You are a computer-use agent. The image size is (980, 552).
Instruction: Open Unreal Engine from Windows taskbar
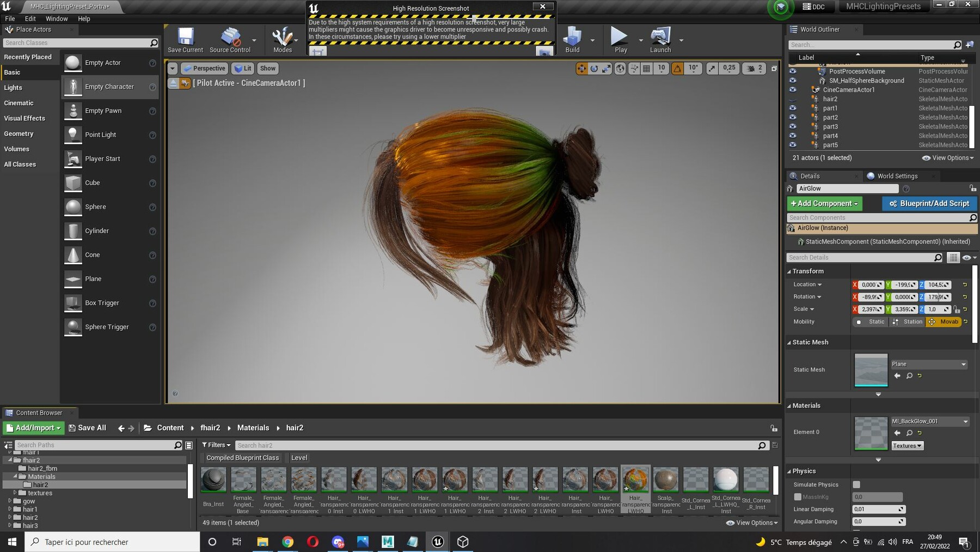[x=438, y=542]
